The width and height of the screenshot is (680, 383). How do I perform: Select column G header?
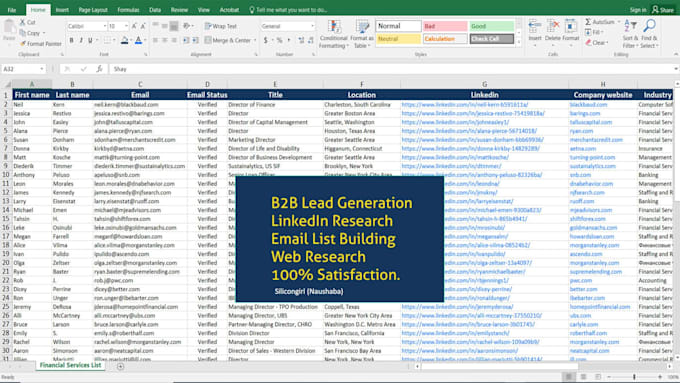484,84
